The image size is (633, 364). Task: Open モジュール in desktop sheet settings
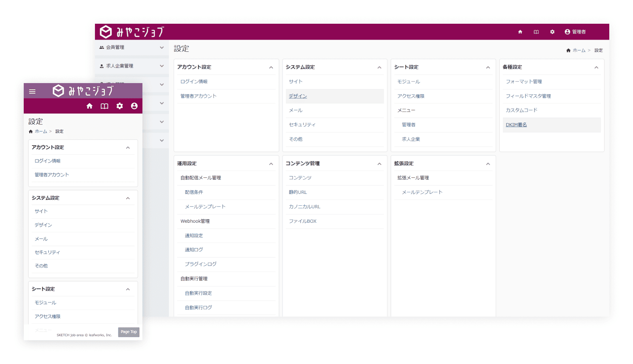pos(409,82)
